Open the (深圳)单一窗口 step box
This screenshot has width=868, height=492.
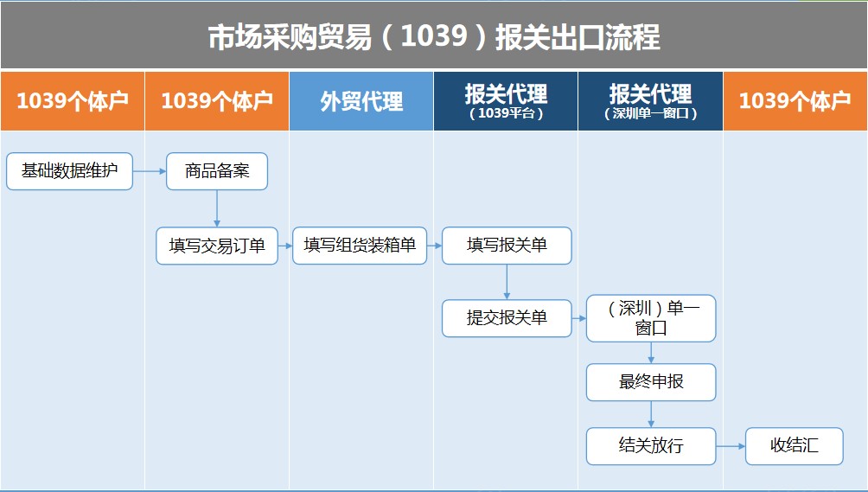651,318
